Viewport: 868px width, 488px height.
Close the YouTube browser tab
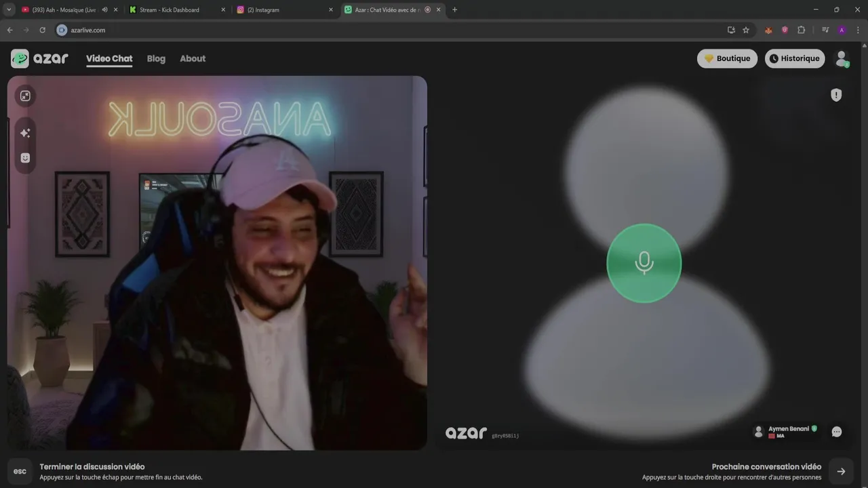pyautogui.click(x=116, y=9)
